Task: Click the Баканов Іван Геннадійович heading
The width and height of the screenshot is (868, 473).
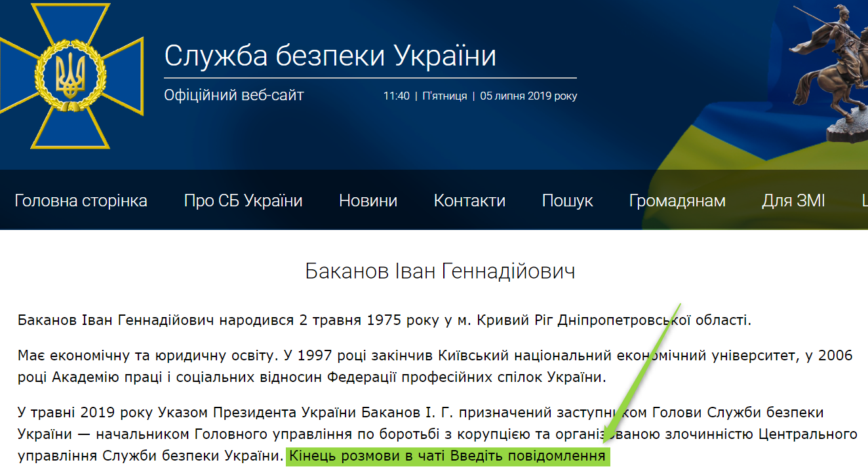Action: point(440,271)
